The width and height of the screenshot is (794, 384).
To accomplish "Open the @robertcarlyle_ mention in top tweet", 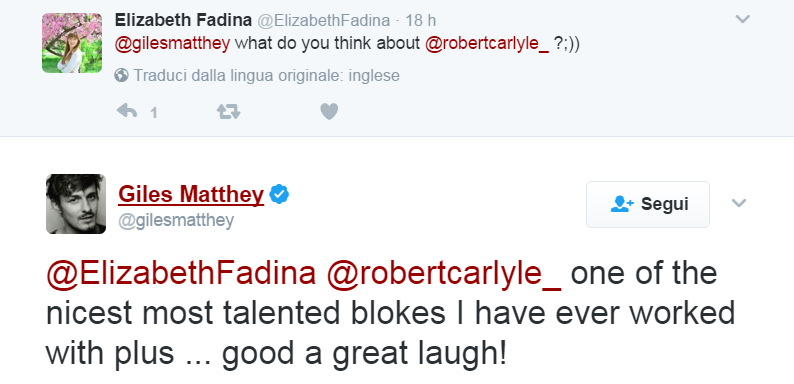I will pos(487,44).
